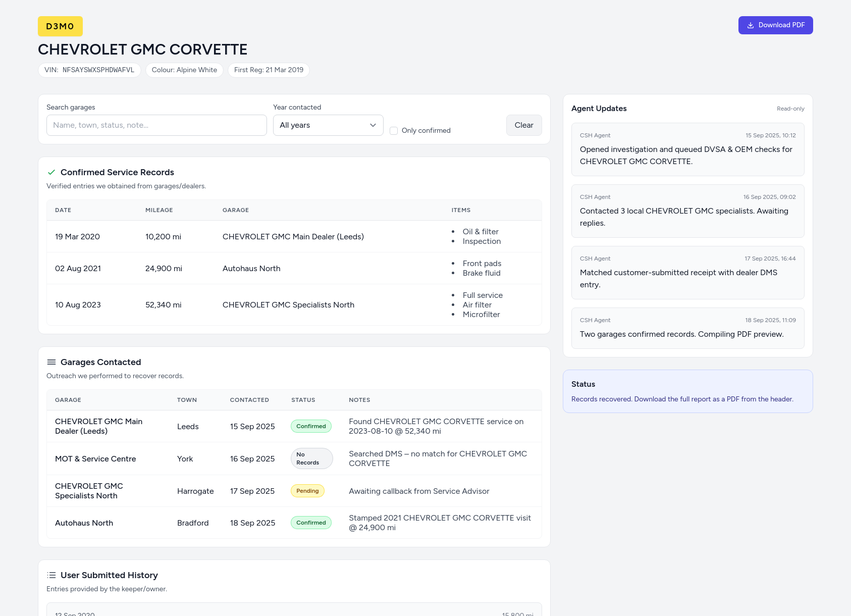This screenshot has height=616, width=851.
Task: Enable the Only confirmed checkbox
Action: coord(394,131)
